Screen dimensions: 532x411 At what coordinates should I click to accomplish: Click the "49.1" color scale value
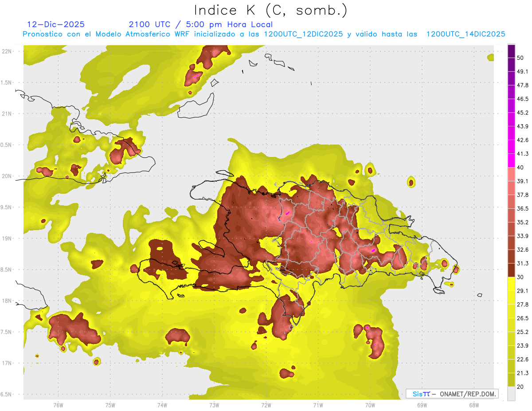(523, 71)
